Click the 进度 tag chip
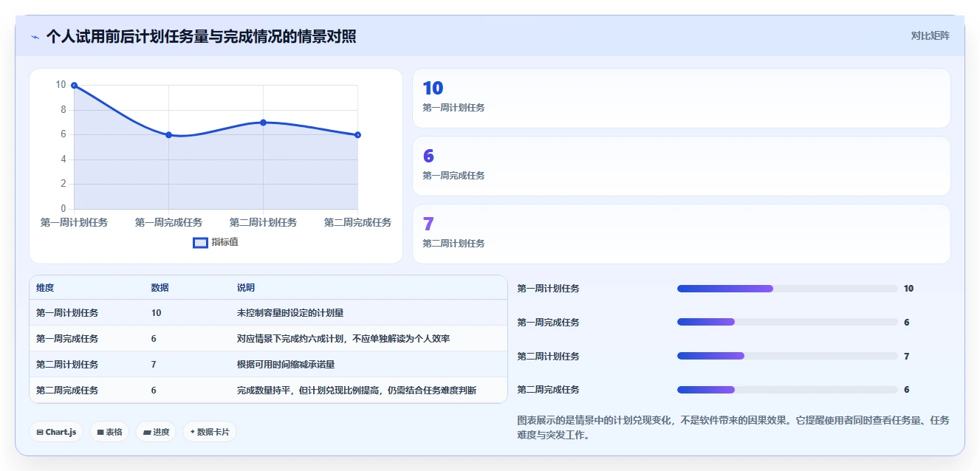The image size is (980, 471). coord(156,432)
